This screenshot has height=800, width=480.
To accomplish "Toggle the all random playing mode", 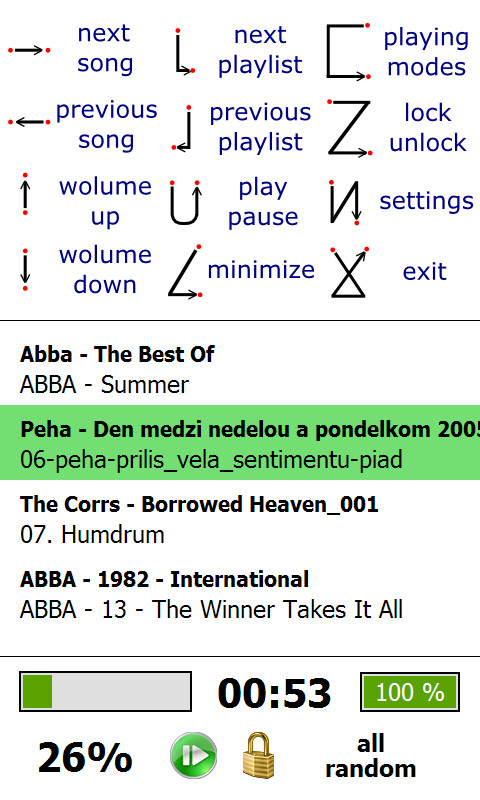I will [x=371, y=756].
